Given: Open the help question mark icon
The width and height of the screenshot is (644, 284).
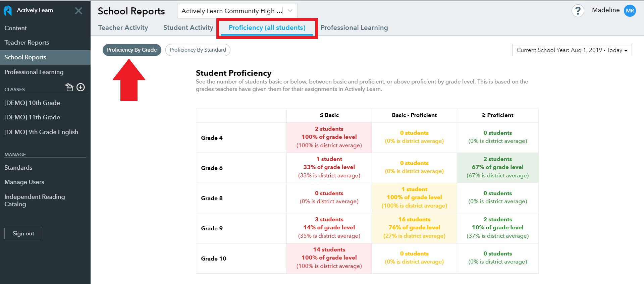Looking at the screenshot, I should (578, 11).
